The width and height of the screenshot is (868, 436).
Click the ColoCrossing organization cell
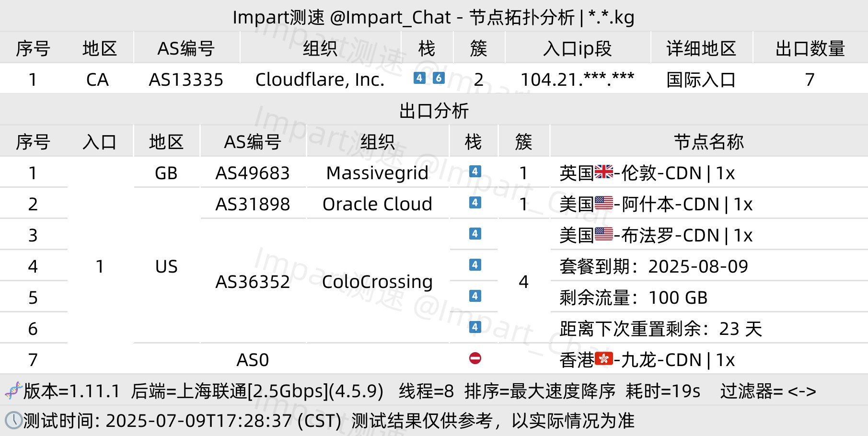(x=377, y=282)
